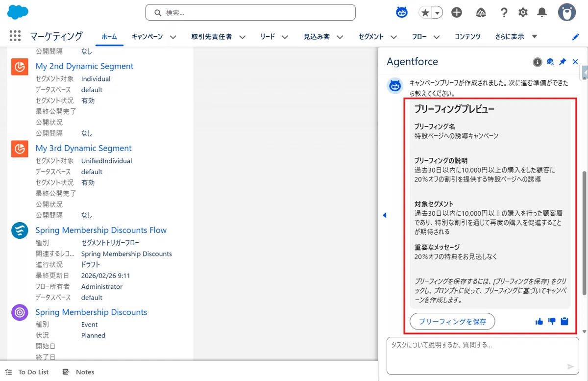588x381 pixels.
Task: Click the Agentforce panel info icon
Action: click(538, 62)
